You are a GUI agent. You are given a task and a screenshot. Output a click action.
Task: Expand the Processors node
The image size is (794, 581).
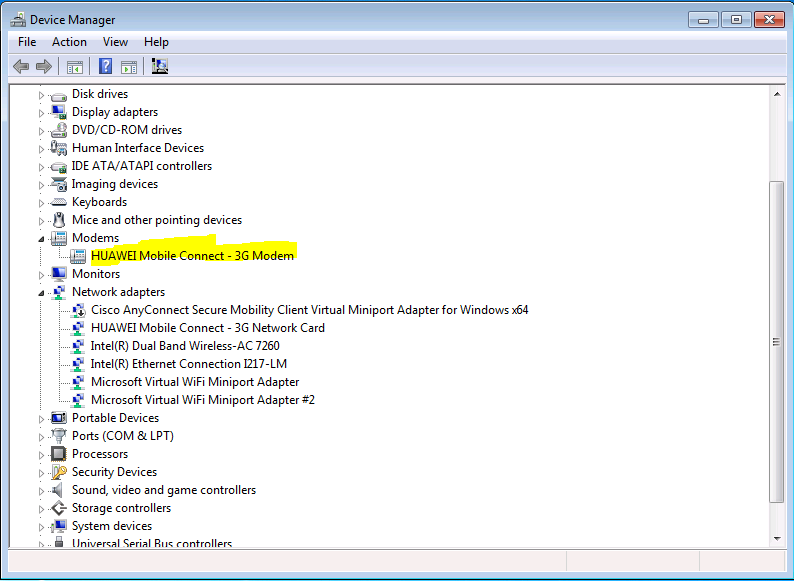[x=42, y=455]
